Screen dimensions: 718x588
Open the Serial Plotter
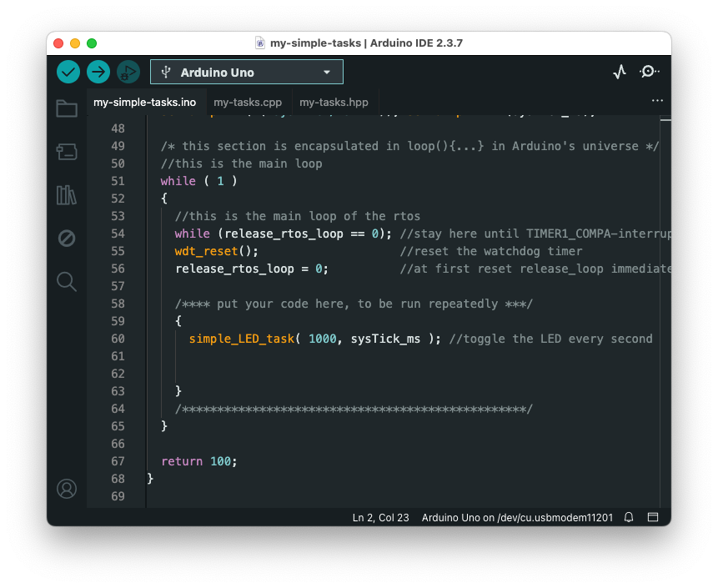coord(619,72)
